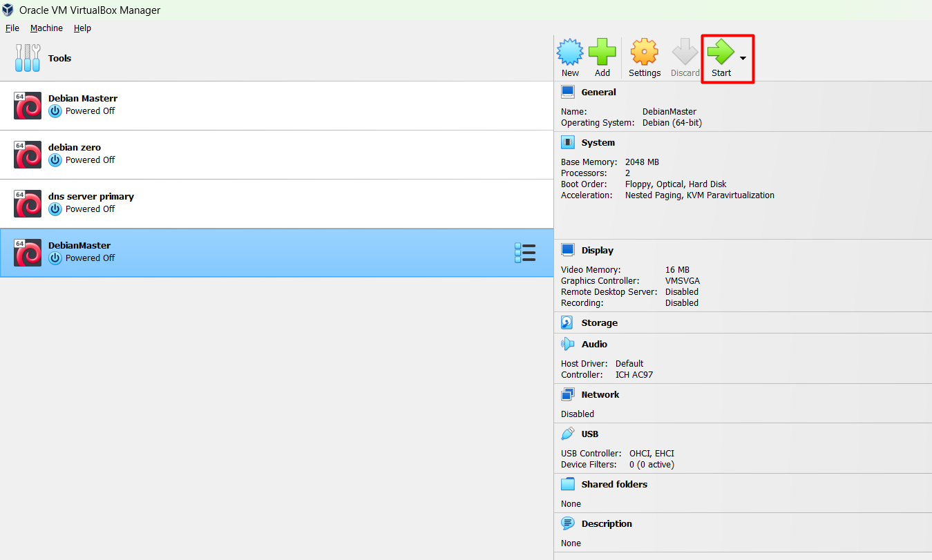The height and width of the screenshot is (560, 932).
Task: Start the selected VM with the green arrow
Action: [x=721, y=52]
